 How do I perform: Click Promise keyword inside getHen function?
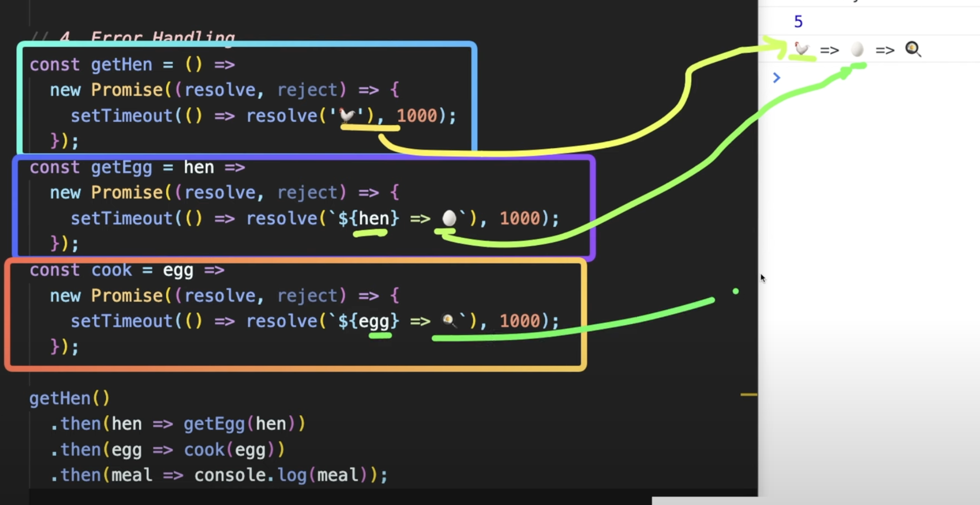coord(127,90)
